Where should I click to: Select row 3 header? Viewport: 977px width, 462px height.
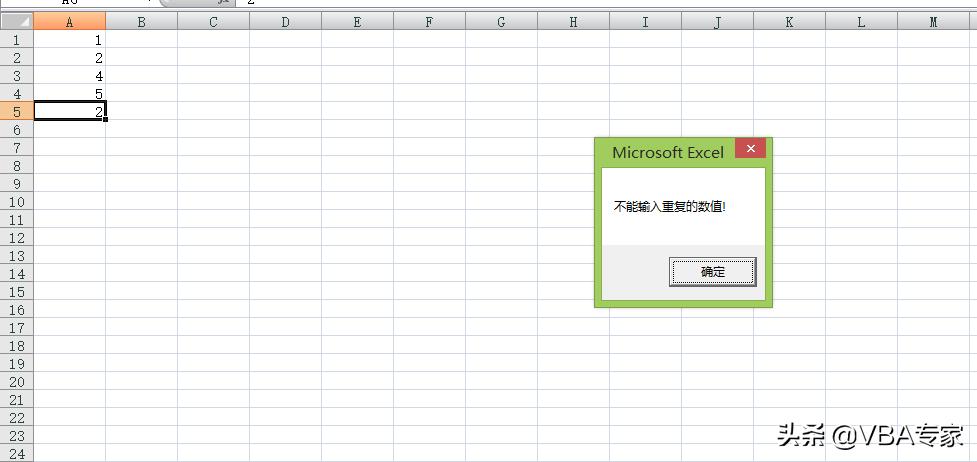click(17, 76)
